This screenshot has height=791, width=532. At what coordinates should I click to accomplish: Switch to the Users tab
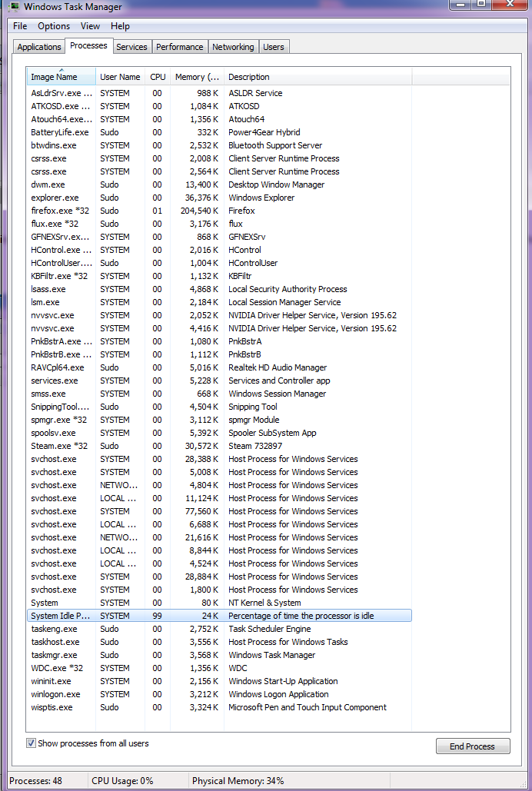(x=273, y=47)
